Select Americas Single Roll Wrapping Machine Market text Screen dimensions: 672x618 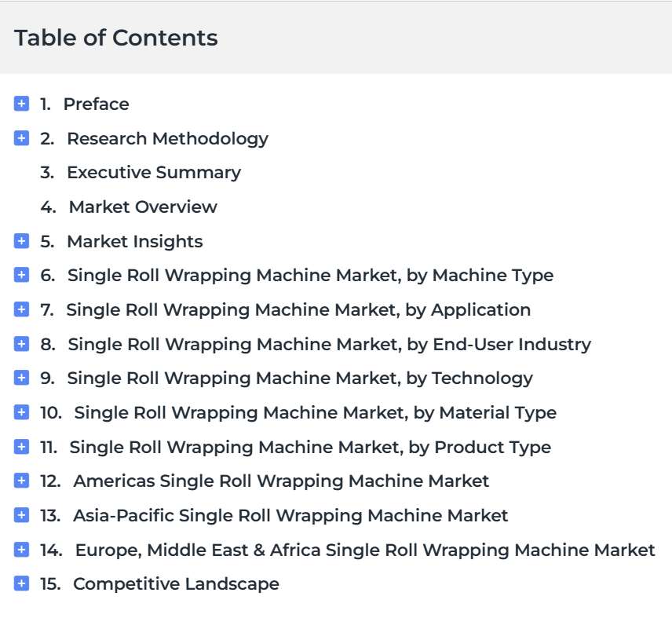(281, 481)
